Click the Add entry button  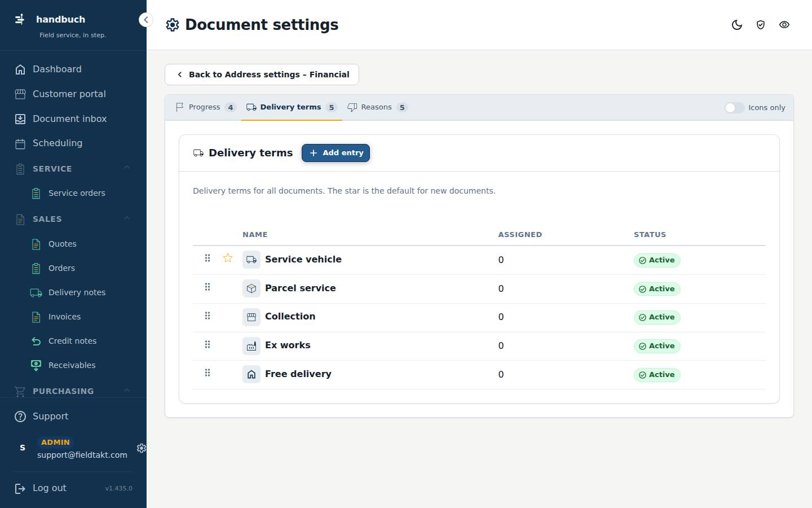click(x=336, y=153)
